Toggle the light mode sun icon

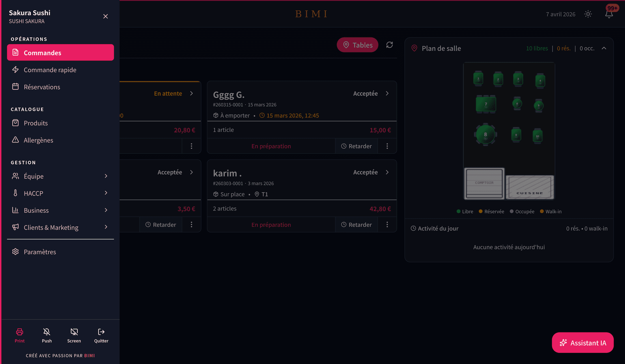pyautogui.click(x=588, y=14)
